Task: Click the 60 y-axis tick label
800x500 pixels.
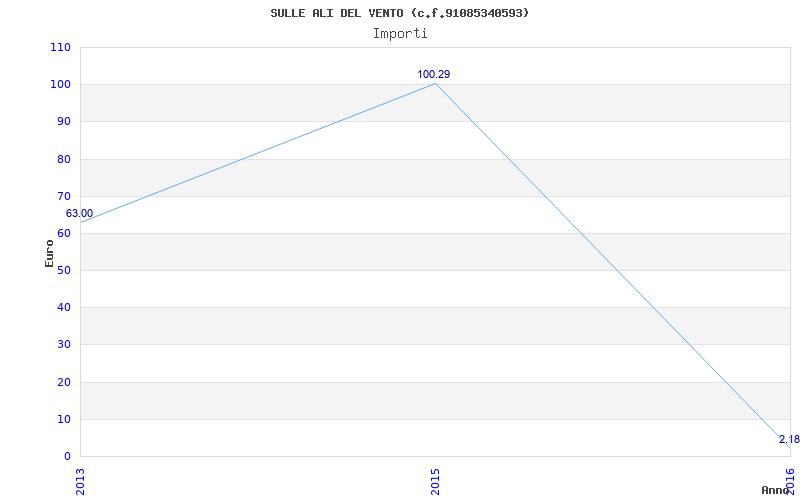Action: point(63,233)
